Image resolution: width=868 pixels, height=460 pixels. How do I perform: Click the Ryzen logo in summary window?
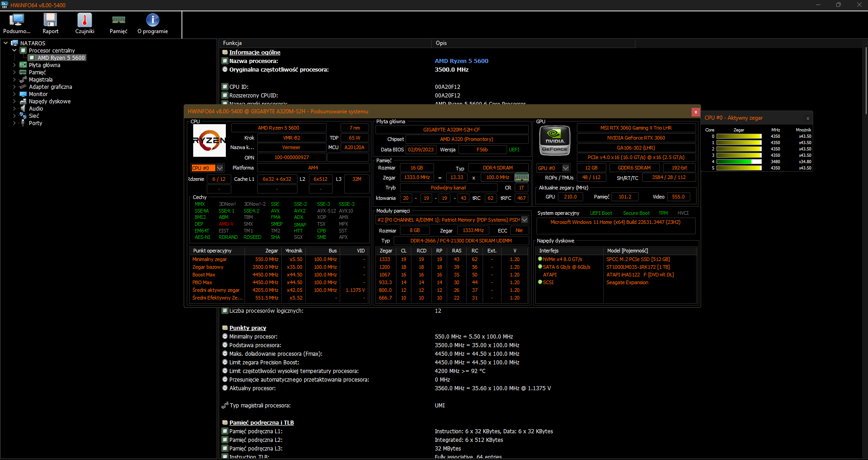coord(210,140)
